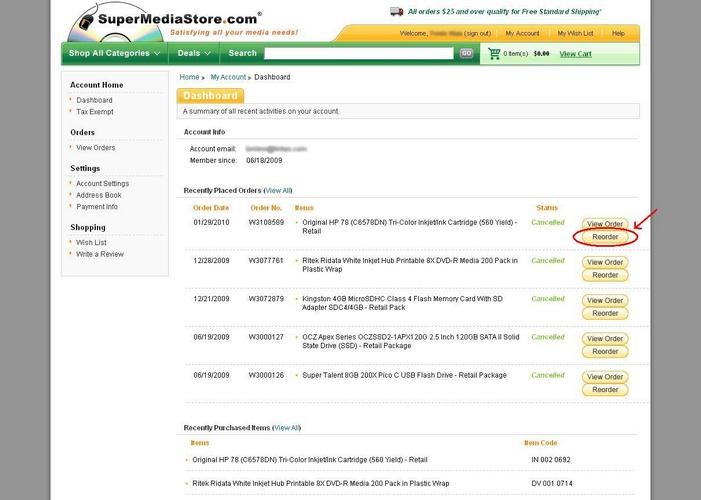Click order number W3108589
Viewport: 701px width, 500px height.
click(x=266, y=222)
